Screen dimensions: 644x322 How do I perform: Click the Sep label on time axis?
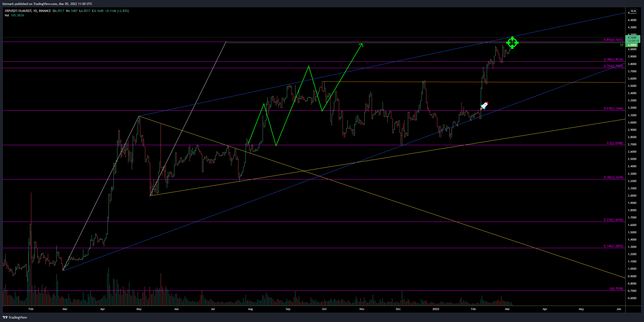click(x=288, y=309)
